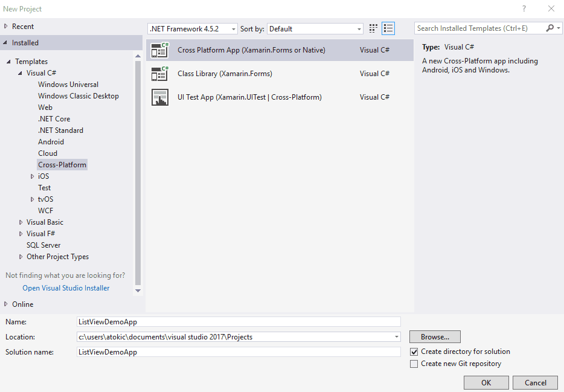This screenshot has width=564, height=392.
Task: Click the search magnifier icon
Action: (x=550, y=28)
